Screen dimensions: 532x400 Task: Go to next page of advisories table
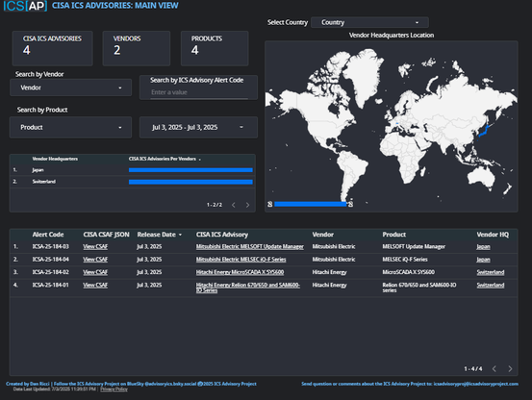coord(510,369)
